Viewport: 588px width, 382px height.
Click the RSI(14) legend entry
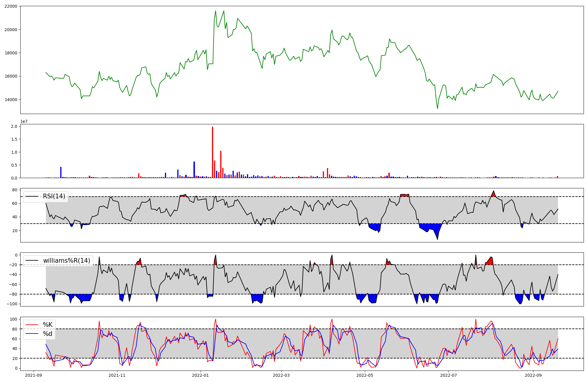[x=54, y=196]
